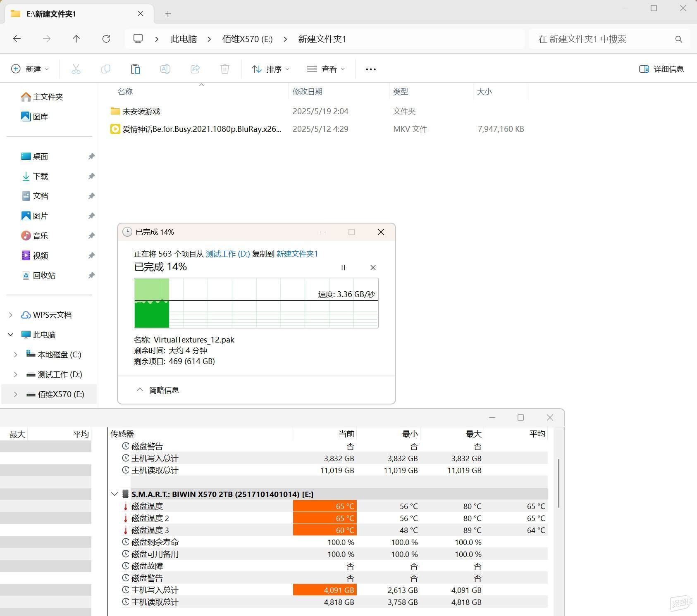
Task: Refresh the current folder view
Action: 106,39
